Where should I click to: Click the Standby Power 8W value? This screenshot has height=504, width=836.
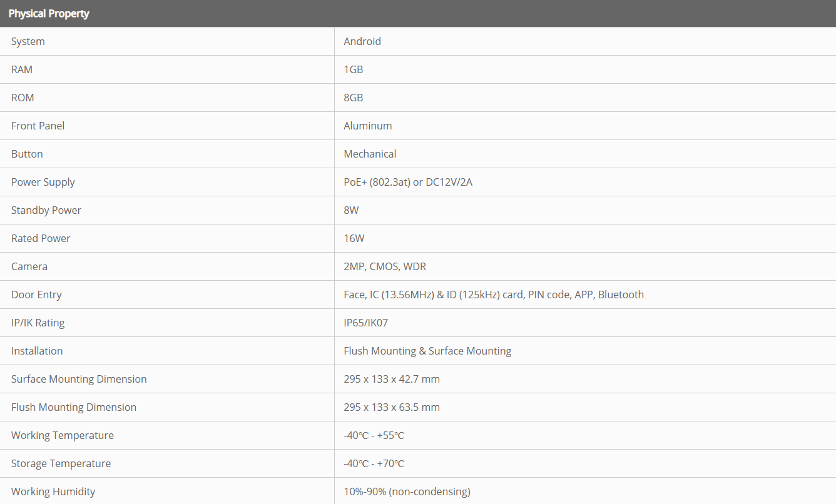pyautogui.click(x=351, y=210)
